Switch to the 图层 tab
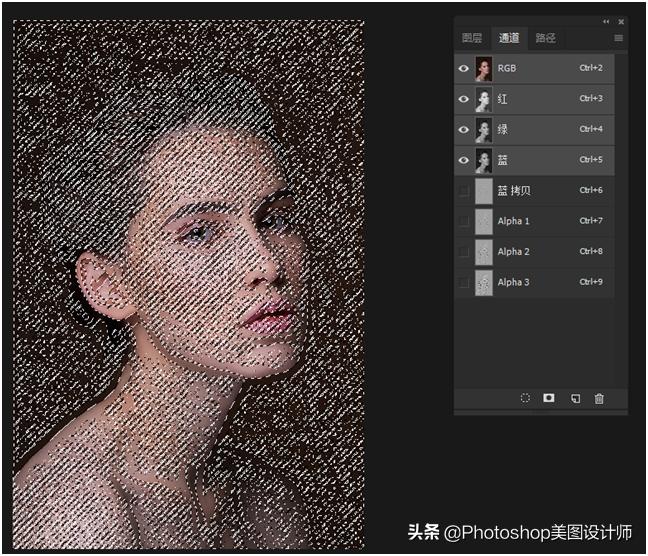648x556 pixels. [x=472, y=38]
